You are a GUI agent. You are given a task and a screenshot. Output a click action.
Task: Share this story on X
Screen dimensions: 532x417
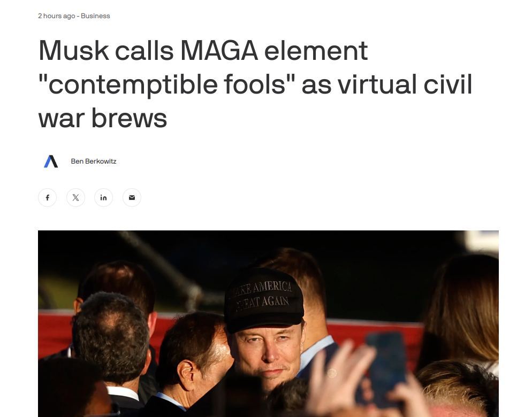pyautogui.click(x=75, y=198)
